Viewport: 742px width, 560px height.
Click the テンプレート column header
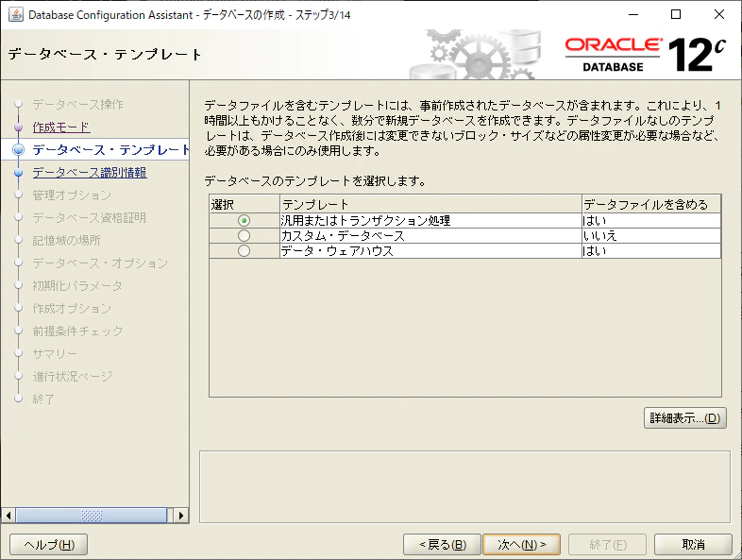pyautogui.click(x=430, y=205)
